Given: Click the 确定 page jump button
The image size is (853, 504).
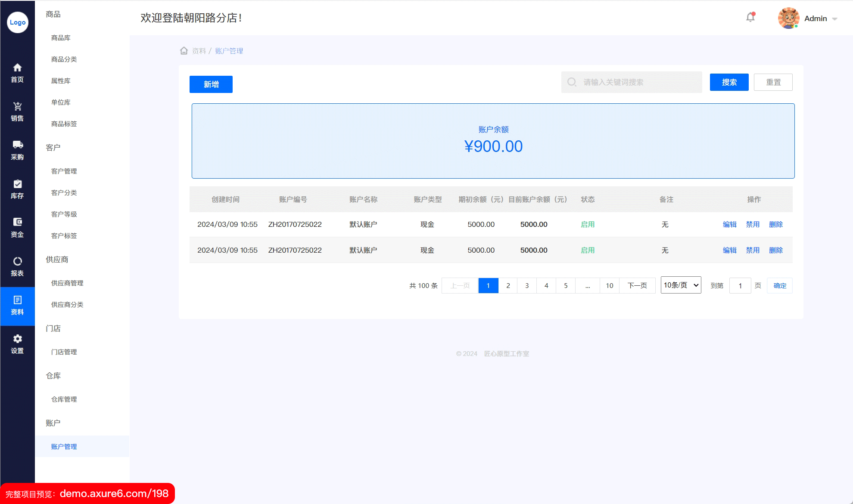Looking at the screenshot, I should click(x=780, y=285).
